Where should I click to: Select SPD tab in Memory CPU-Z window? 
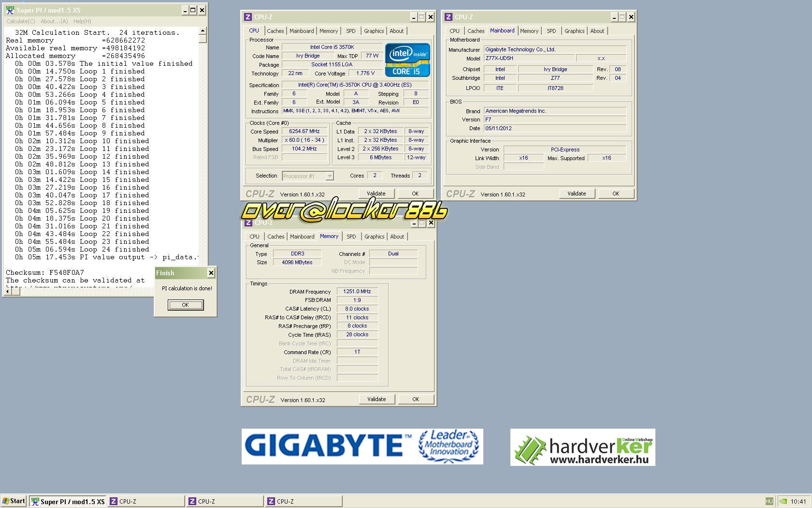[x=351, y=237]
